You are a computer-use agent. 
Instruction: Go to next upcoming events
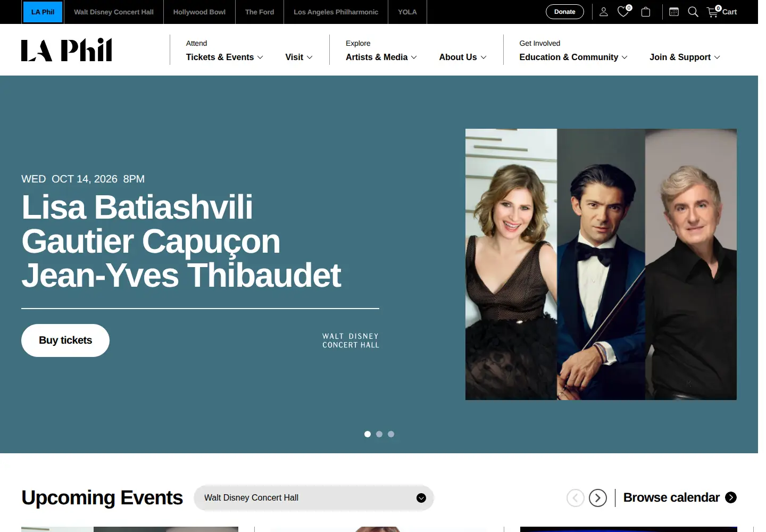click(x=598, y=498)
